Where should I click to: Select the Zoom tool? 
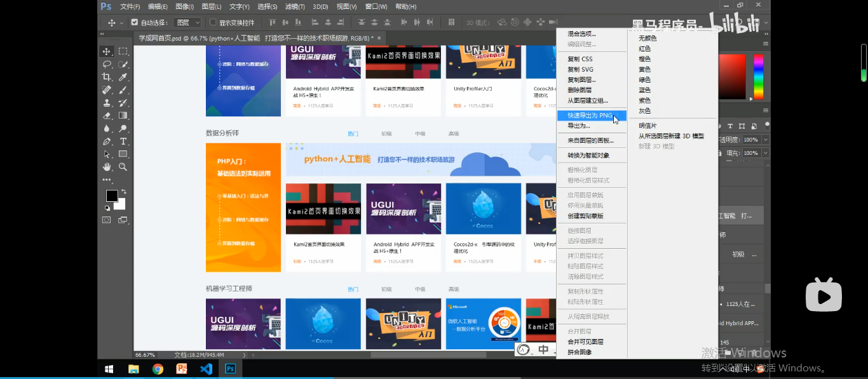coord(123,167)
